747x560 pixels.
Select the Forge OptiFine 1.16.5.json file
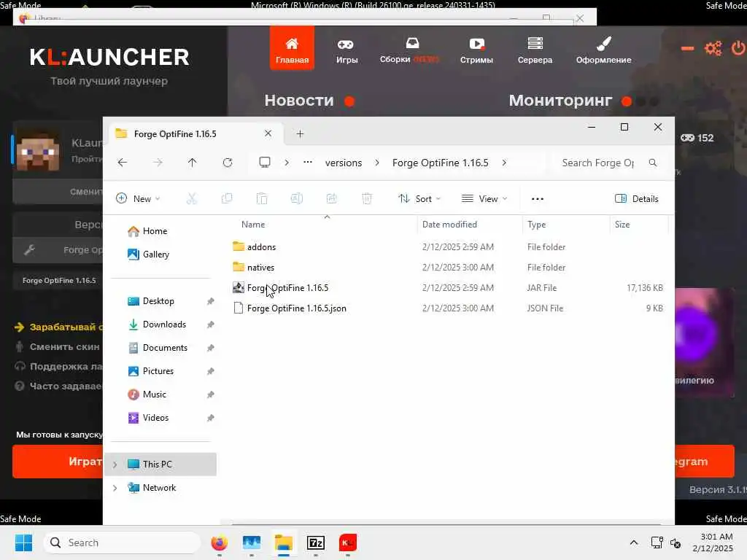point(296,308)
